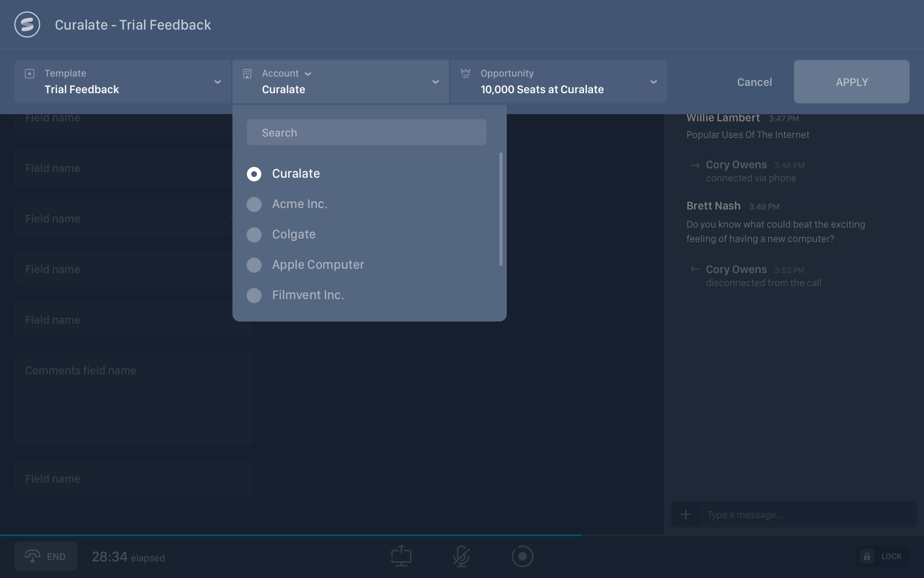
Task: Select the Apple Computer radio button
Action: (x=254, y=265)
